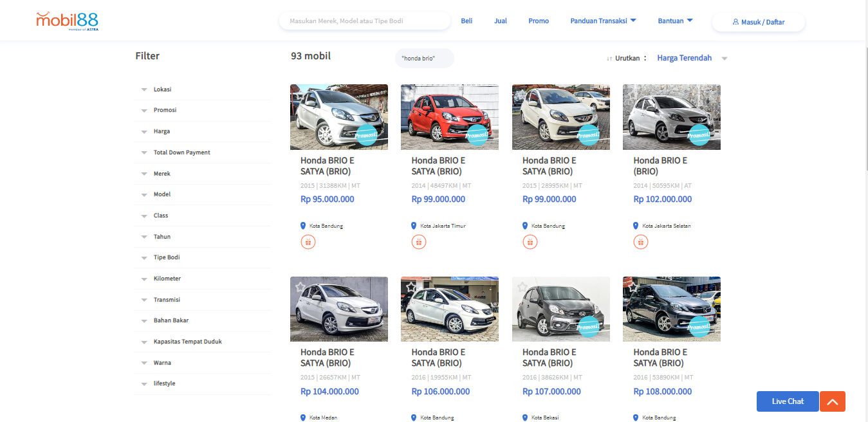Expand the Warna filter
868x422 pixels.
pyautogui.click(x=202, y=363)
